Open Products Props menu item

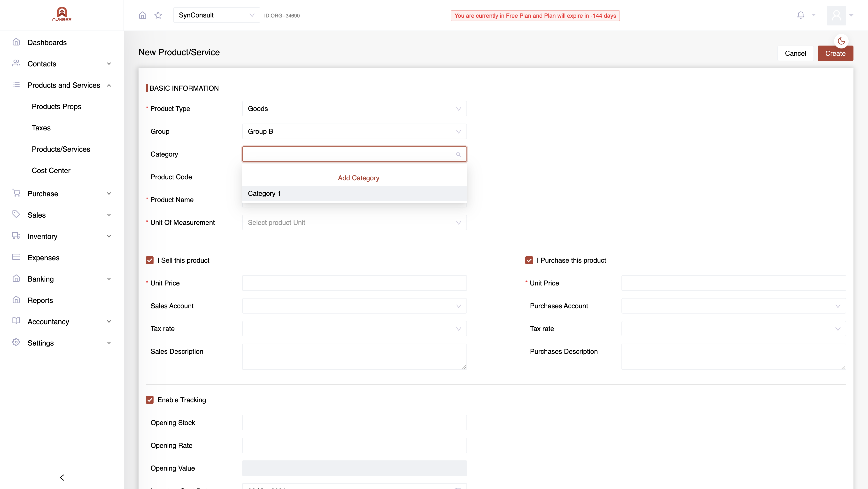(x=56, y=107)
